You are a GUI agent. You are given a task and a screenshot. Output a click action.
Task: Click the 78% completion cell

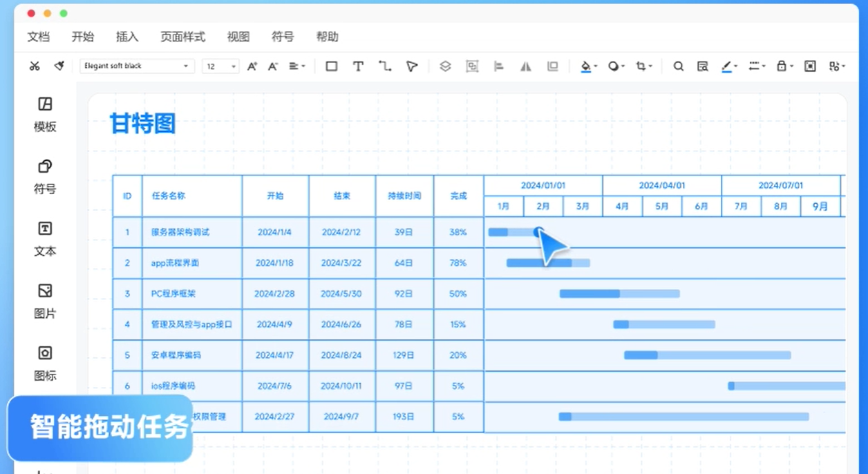point(458,263)
